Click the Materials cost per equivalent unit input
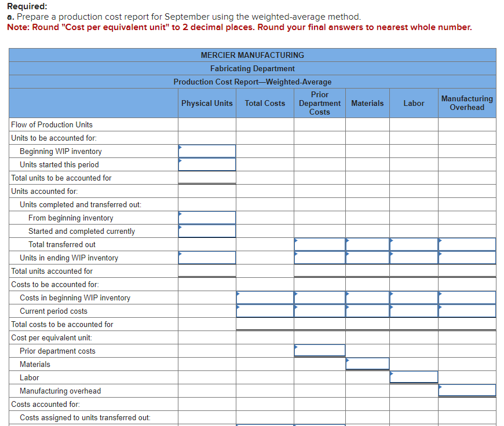The image size is (504, 426). click(x=367, y=363)
